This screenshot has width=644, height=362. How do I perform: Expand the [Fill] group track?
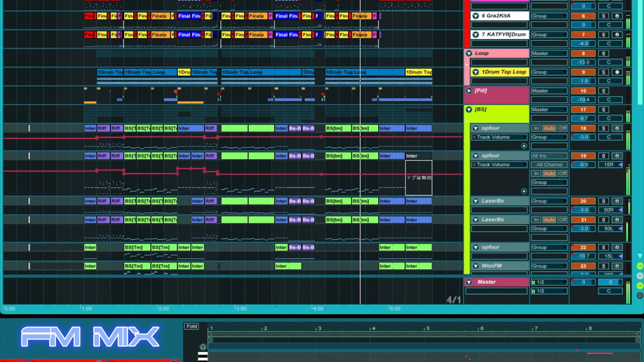(x=469, y=90)
